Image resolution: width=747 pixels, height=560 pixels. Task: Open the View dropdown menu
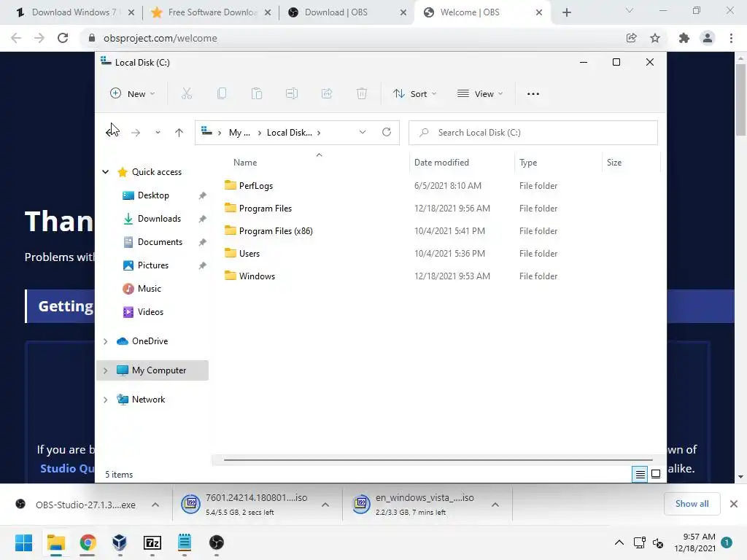[x=480, y=94]
